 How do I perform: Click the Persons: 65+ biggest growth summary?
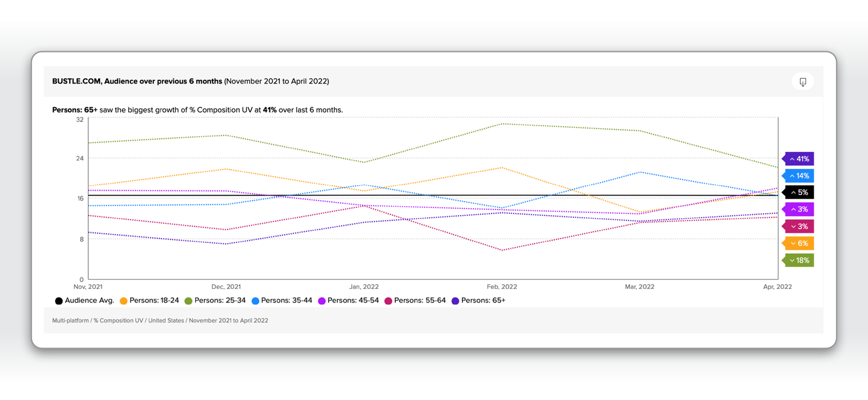click(197, 110)
